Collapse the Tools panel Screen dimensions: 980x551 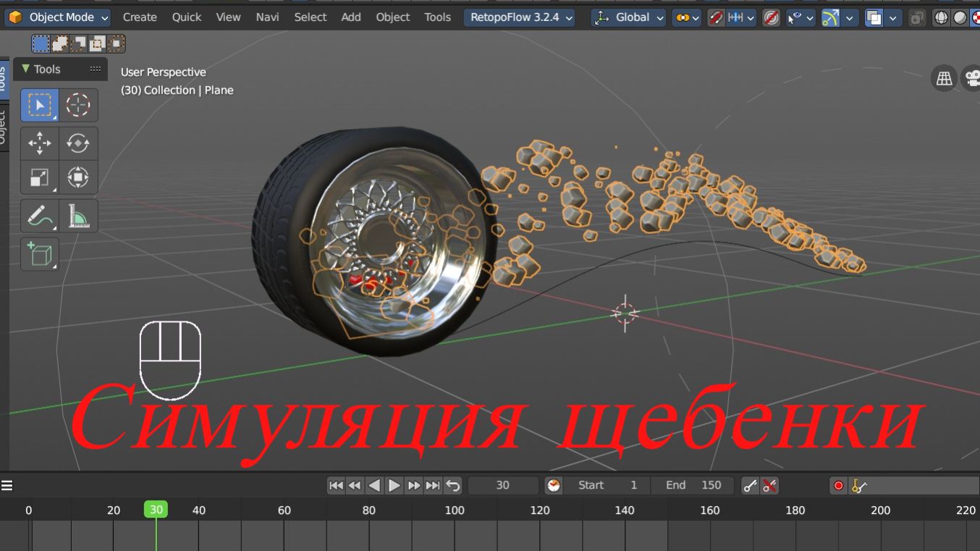tap(26, 69)
